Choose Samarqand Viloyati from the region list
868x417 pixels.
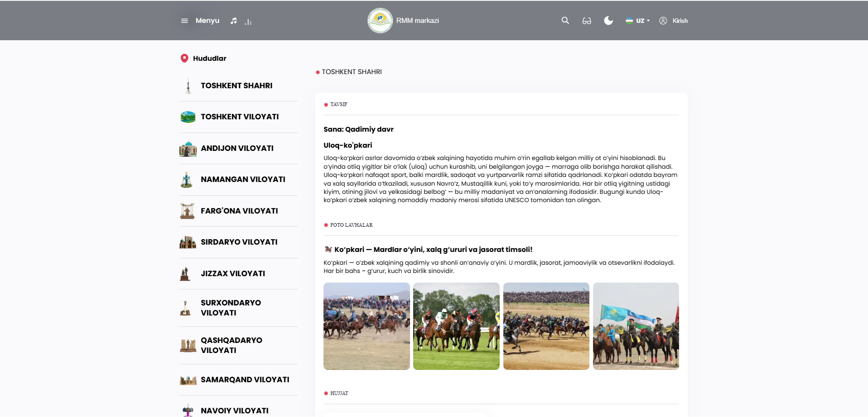pyautogui.click(x=245, y=380)
